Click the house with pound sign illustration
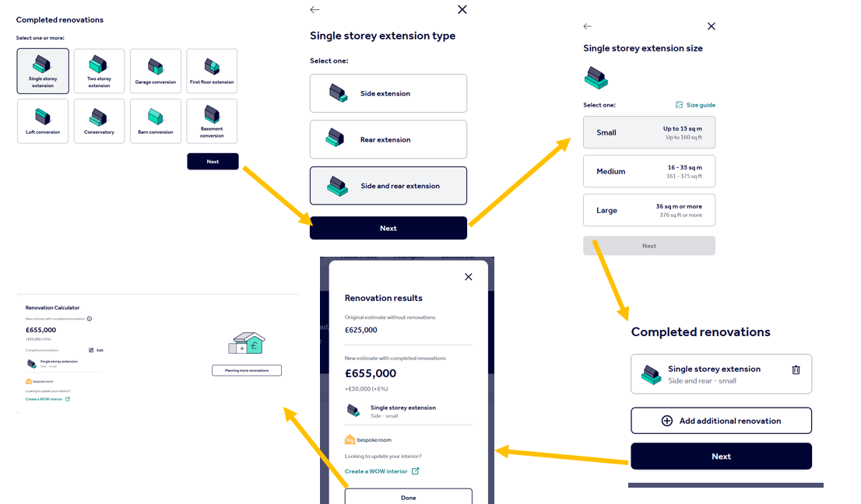The width and height of the screenshot is (861, 504). click(247, 343)
